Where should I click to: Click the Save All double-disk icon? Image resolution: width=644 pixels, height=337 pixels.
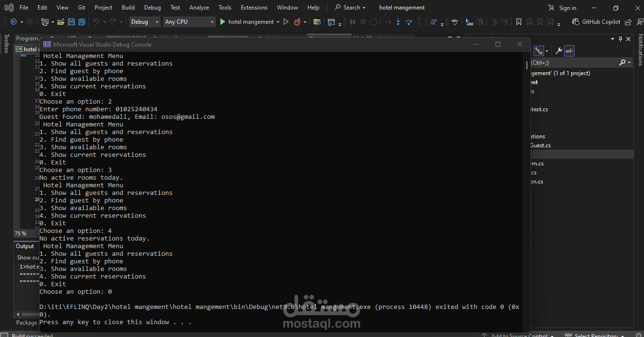[x=82, y=22]
